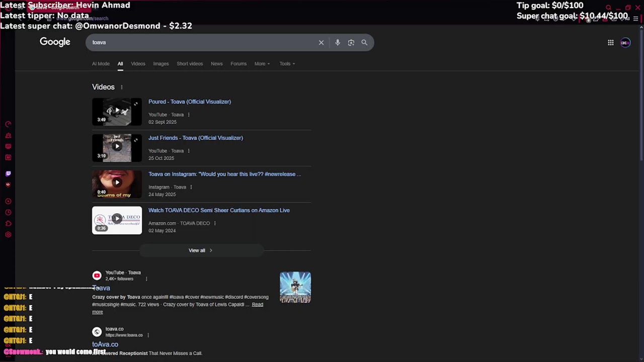This screenshot has width=644, height=362.
Task: Play the Just Friends video thumbnail
Action: pyautogui.click(x=117, y=148)
